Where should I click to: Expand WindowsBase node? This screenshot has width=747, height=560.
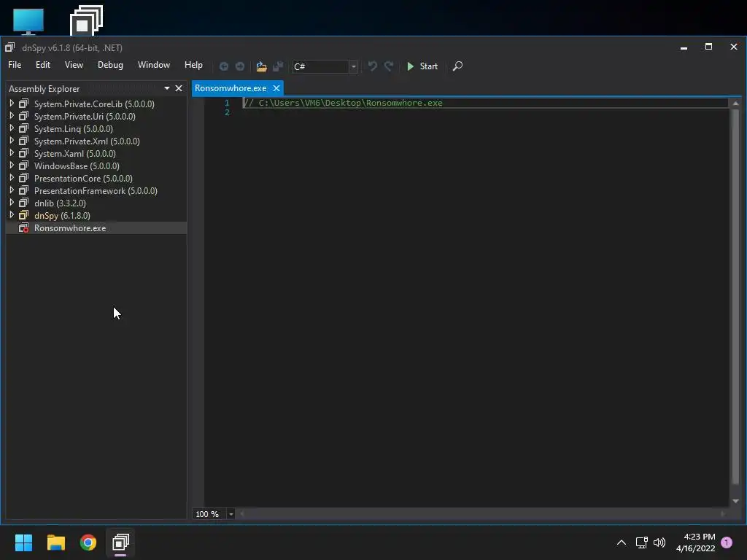12,166
